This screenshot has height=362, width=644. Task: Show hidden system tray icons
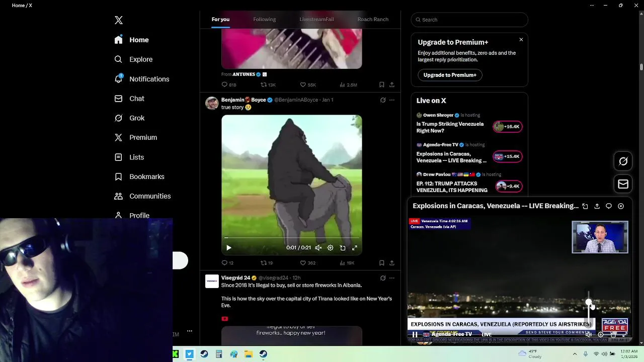click(x=576, y=354)
